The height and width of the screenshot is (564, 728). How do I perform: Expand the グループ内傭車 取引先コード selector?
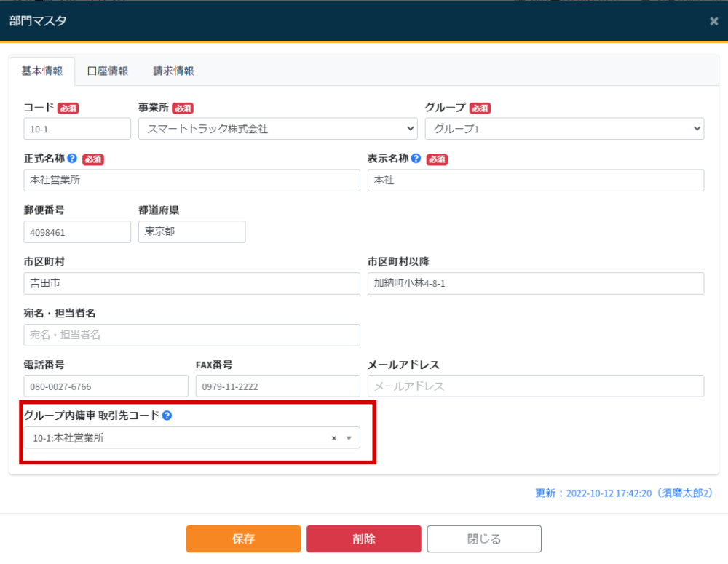pos(350,437)
